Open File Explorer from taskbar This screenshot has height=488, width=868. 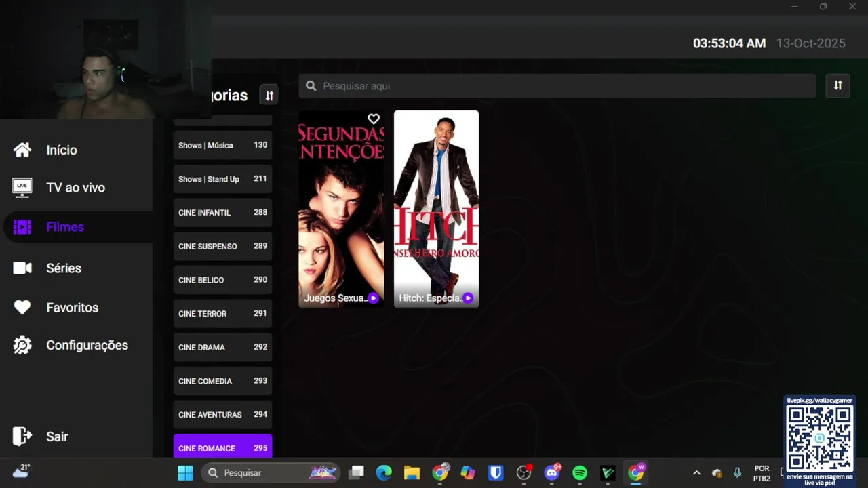pos(412,473)
